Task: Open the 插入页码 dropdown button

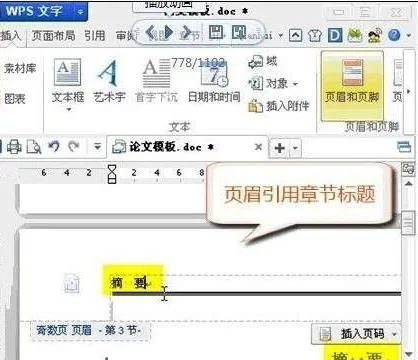Action: point(356,333)
